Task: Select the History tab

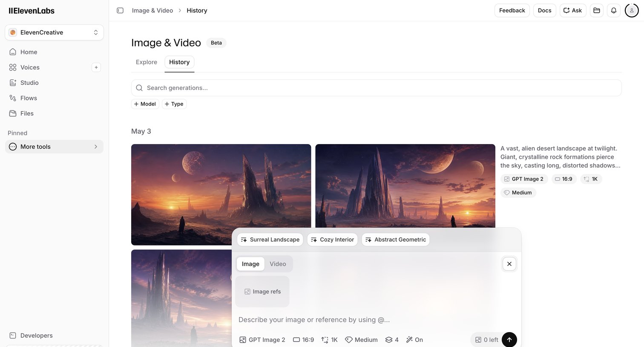Action: (179, 62)
